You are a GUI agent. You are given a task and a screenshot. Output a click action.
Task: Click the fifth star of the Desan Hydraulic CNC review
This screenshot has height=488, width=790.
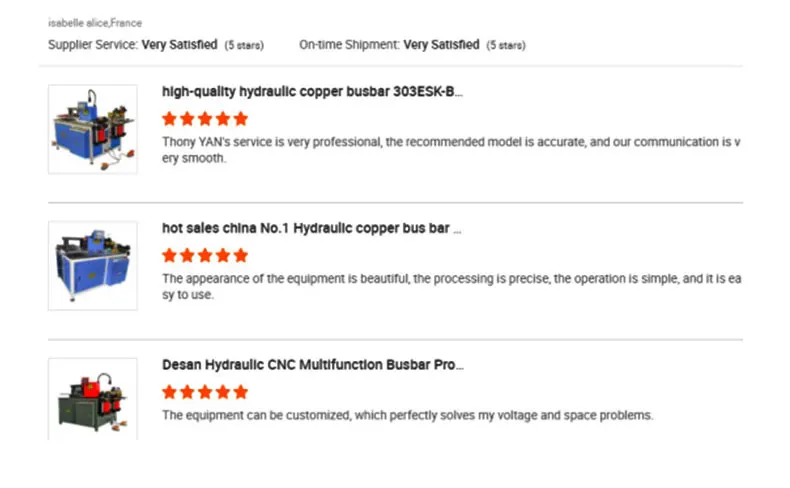(x=240, y=392)
